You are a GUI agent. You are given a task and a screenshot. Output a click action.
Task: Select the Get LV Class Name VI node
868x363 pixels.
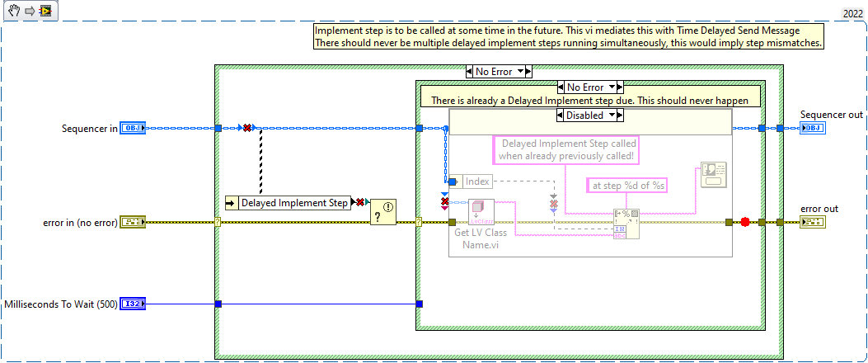[x=481, y=213]
